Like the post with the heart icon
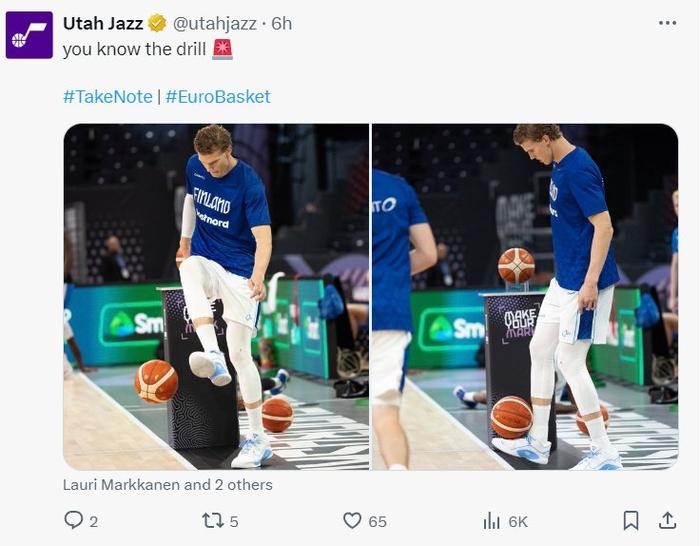This screenshot has width=700, height=546. [x=352, y=520]
